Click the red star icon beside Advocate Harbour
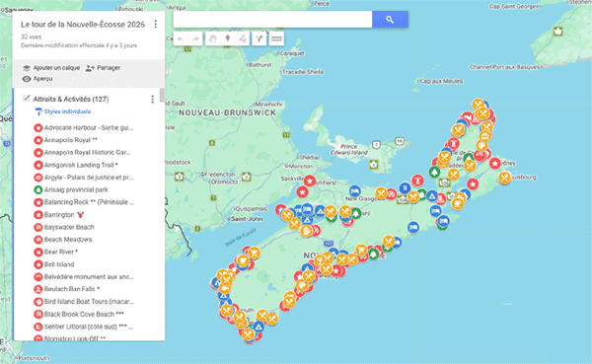This screenshot has height=364, width=592. click(x=38, y=127)
